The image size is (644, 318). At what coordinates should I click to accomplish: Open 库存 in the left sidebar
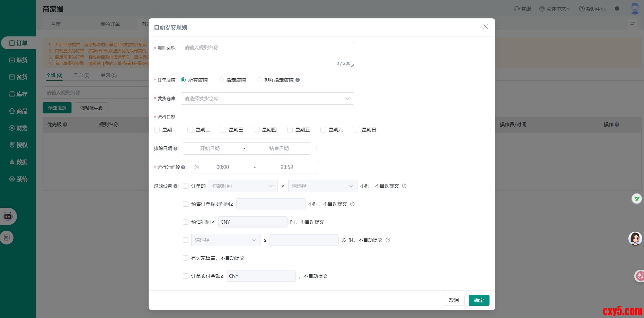click(x=18, y=94)
